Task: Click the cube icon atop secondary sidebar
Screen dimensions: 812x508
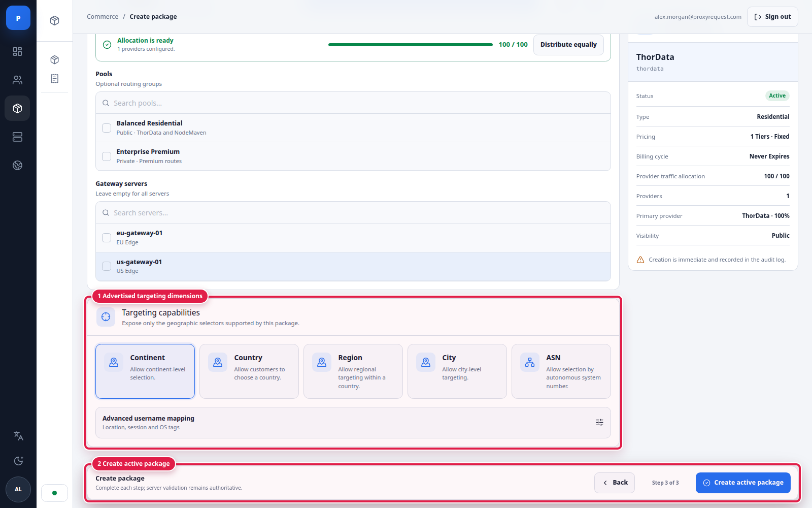Action: pos(55,20)
